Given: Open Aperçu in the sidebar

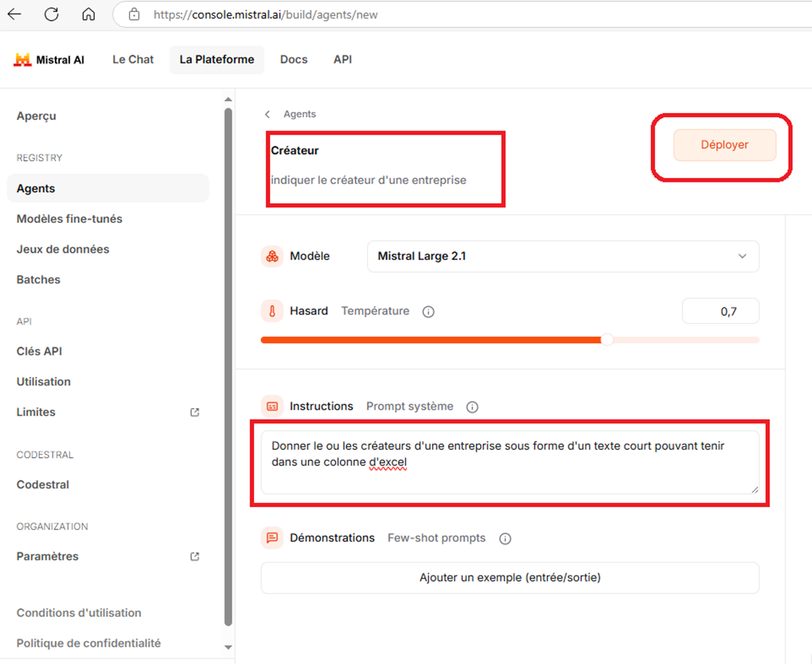Looking at the screenshot, I should [36, 116].
